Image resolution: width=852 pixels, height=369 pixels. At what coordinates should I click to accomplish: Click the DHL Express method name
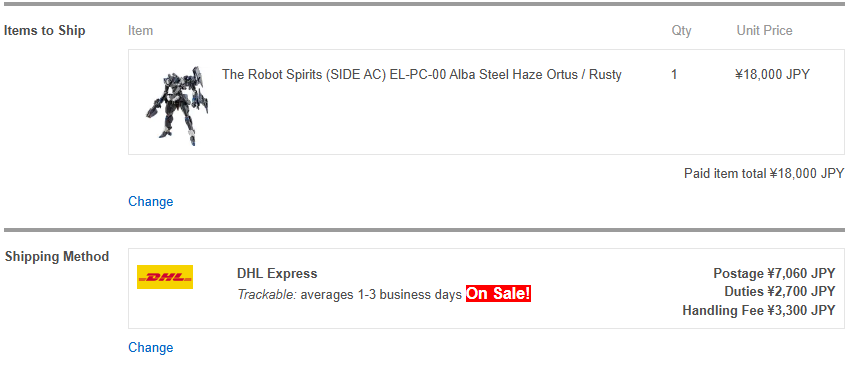coord(277,273)
